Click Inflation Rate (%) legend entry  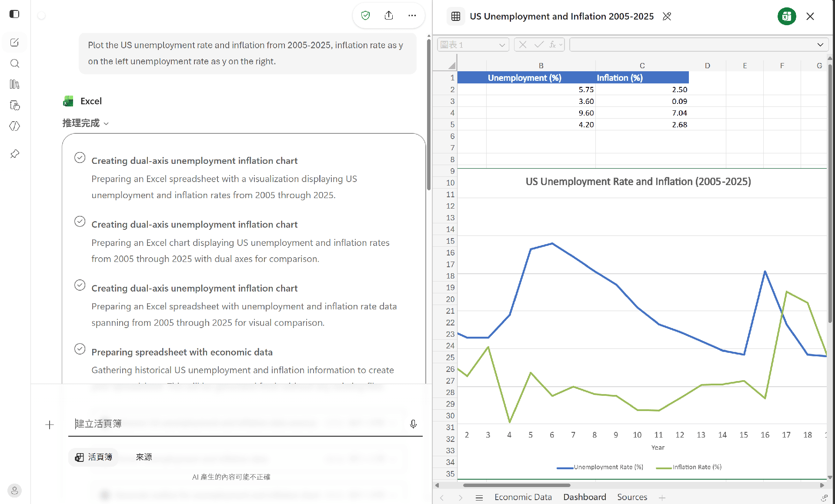(x=688, y=467)
